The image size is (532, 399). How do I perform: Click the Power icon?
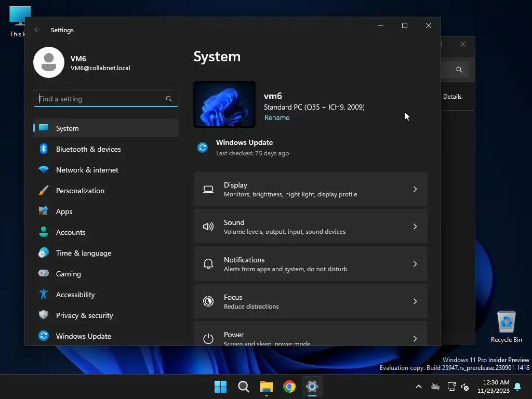(208, 339)
